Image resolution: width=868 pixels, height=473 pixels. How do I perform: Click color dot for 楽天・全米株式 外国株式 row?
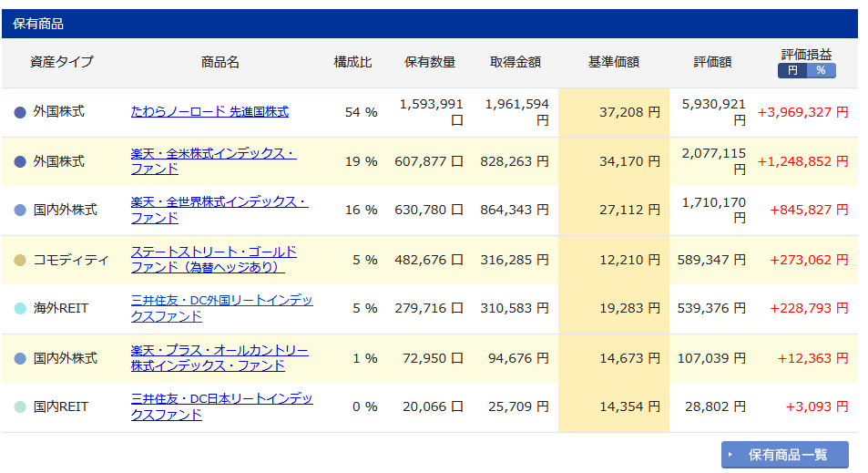20,161
